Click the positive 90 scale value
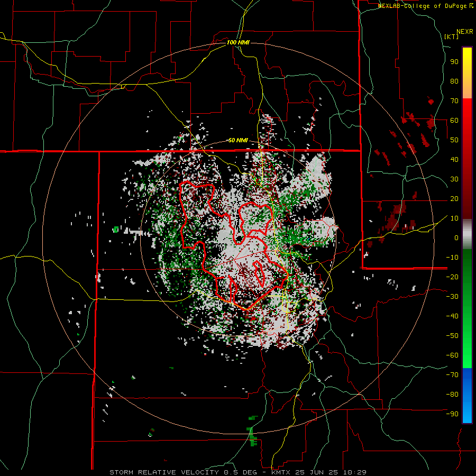476x476 pixels. click(x=454, y=62)
